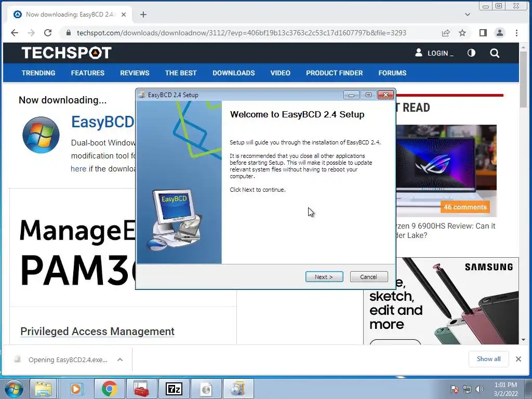
Task: Open the red toolbox taskbar icon
Action: (141, 389)
